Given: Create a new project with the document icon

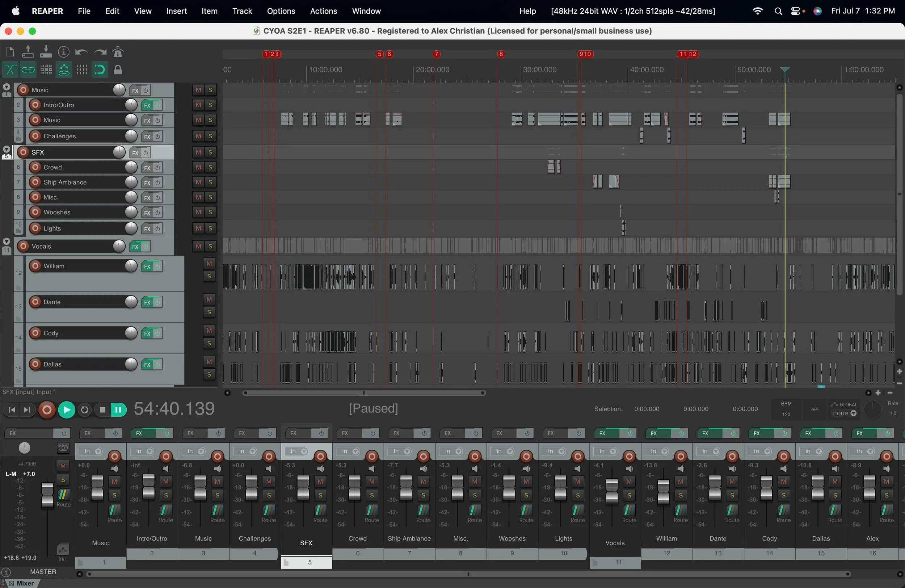Looking at the screenshot, I should [10, 52].
